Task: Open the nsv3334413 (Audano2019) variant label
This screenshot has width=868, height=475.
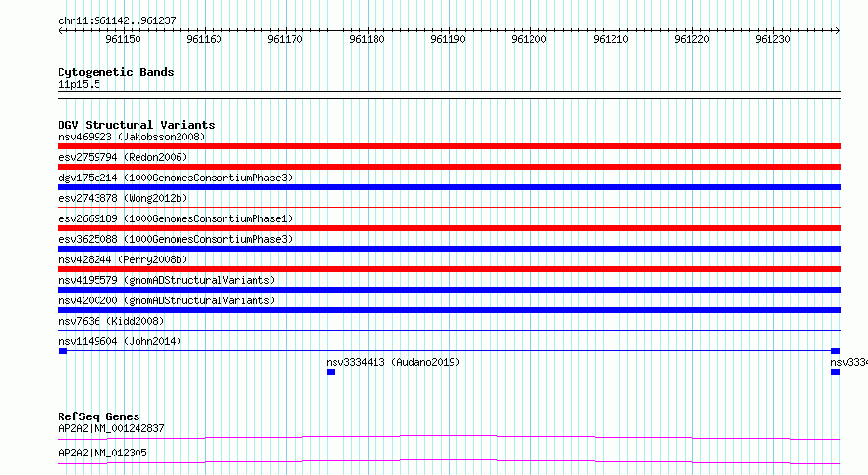Action: (393, 362)
